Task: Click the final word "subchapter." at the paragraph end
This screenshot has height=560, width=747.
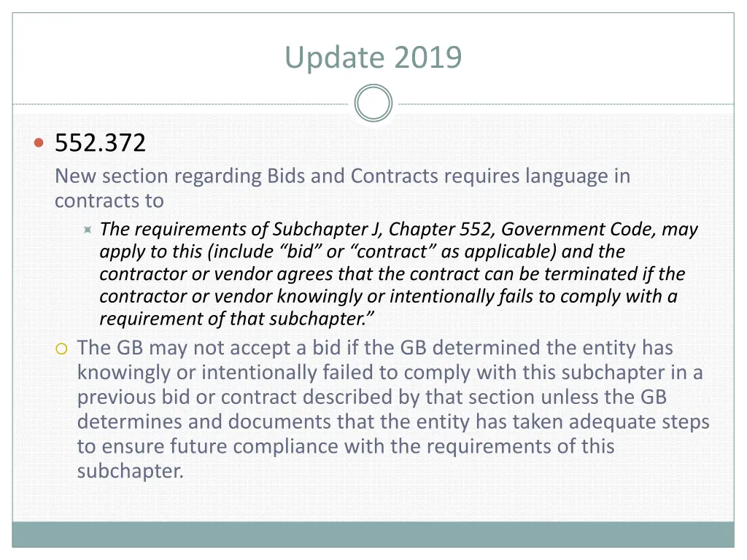Action: (x=130, y=472)
